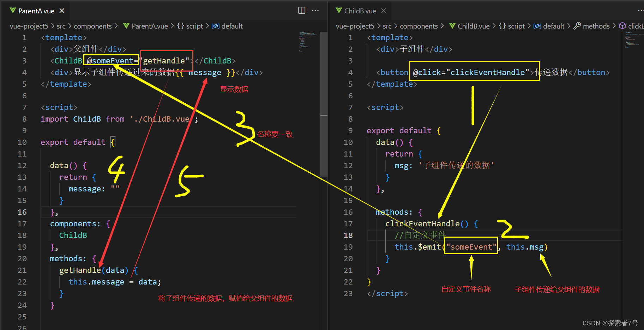Switch to the ParentA.vue editor tab
Screen dimensions: 644x330
36,11
